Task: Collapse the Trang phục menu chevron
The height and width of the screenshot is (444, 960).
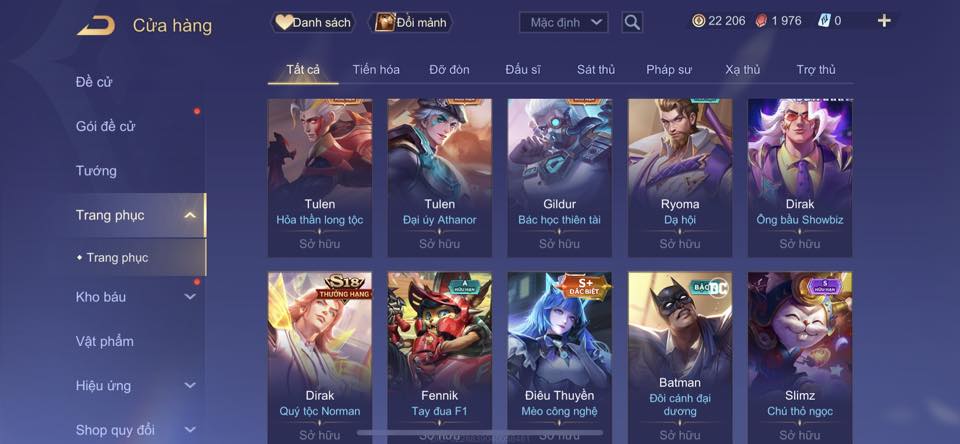Action: (x=190, y=215)
